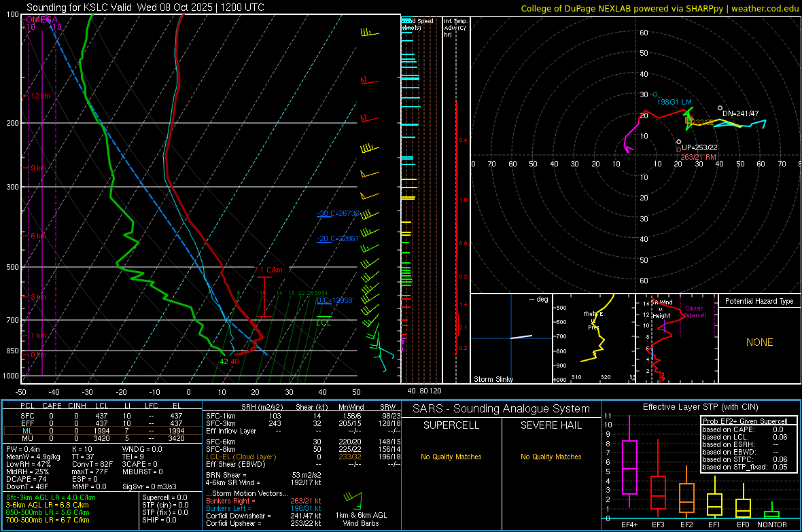Click the "SHIP = 0.0" value
802x532 pixels.
pyautogui.click(x=159, y=520)
